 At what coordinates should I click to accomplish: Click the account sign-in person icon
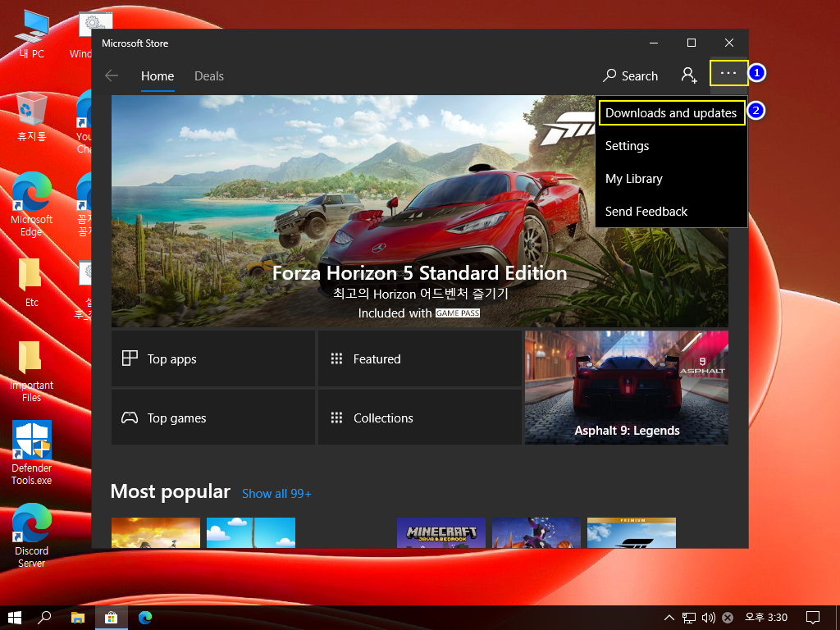(689, 75)
